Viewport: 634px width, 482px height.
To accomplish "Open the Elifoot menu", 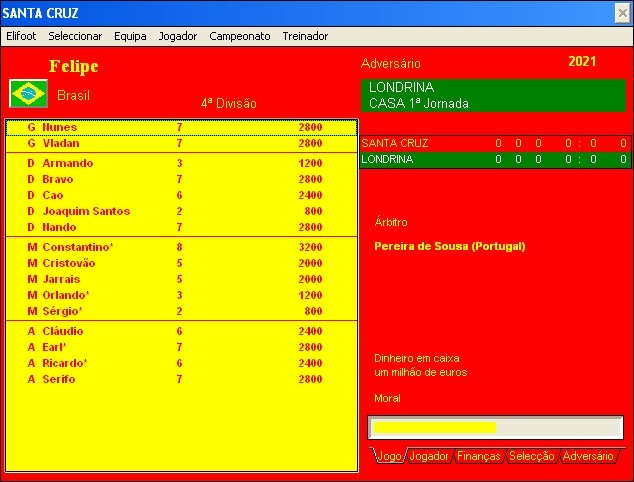I will coord(21,36).
